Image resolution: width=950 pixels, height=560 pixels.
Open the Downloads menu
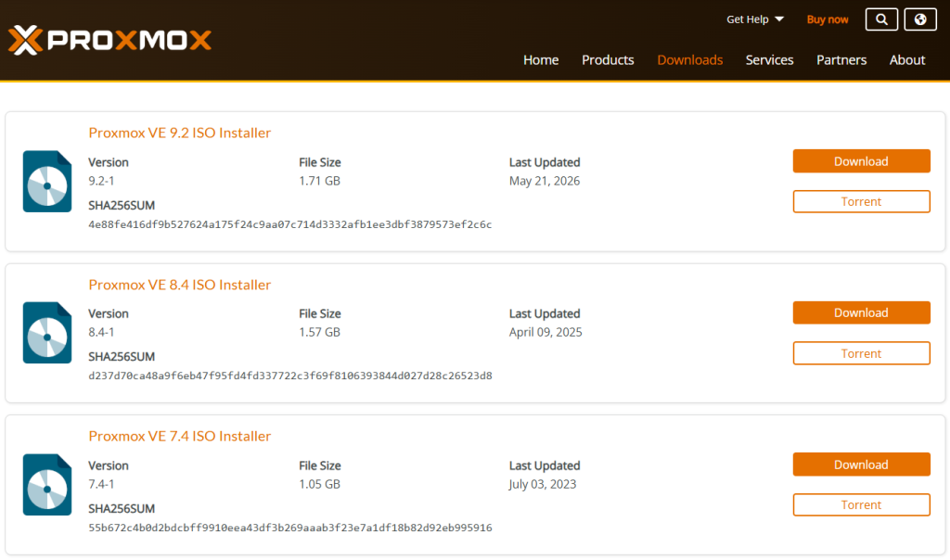(690, 60)
